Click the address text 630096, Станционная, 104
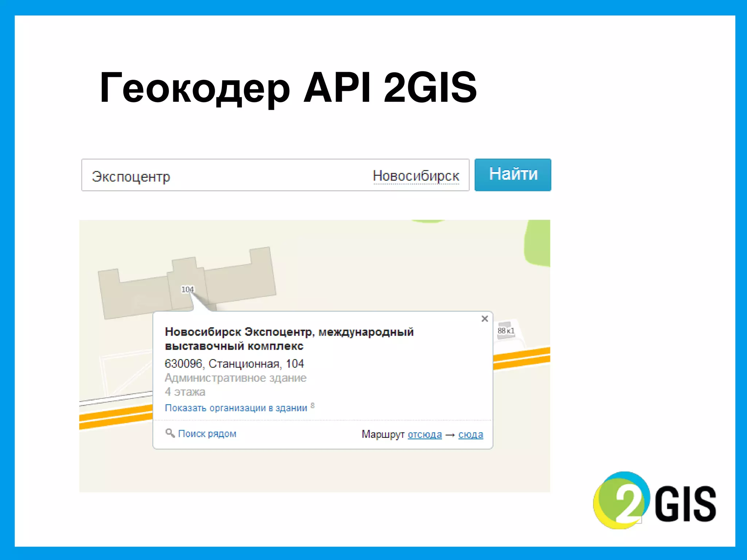747x560 pixels. click(x=234, y=363)
